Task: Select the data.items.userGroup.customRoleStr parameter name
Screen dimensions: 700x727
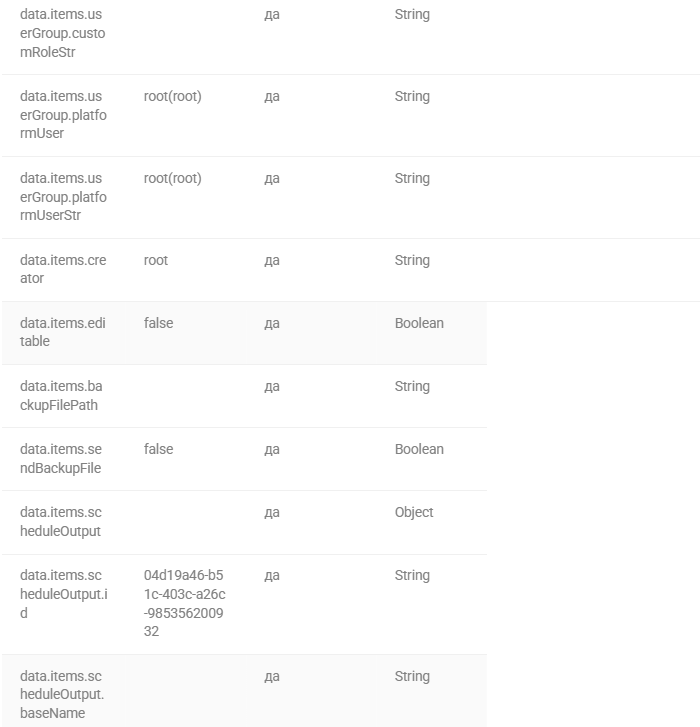Action: [x=63, y=33]
